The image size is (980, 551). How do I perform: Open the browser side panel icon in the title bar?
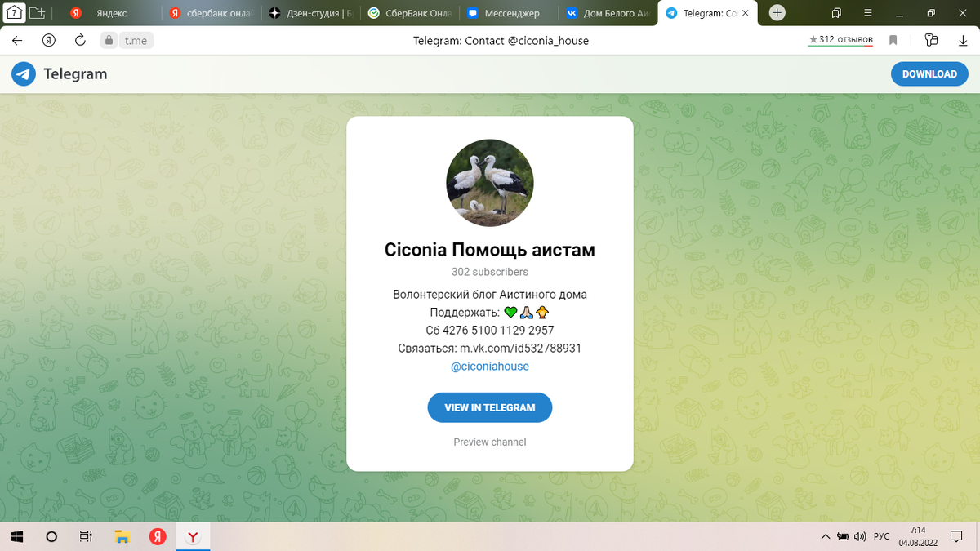click(x=836, y=13)
